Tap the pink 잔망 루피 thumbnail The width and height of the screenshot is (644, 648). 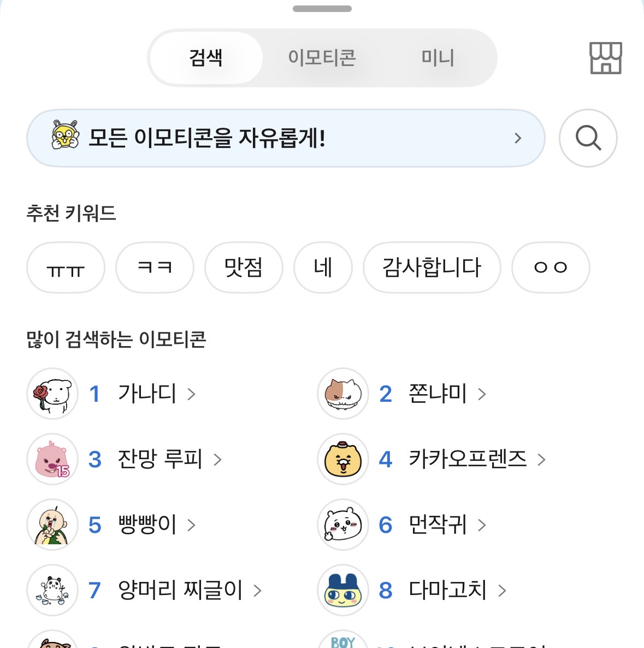pos(53,459)
